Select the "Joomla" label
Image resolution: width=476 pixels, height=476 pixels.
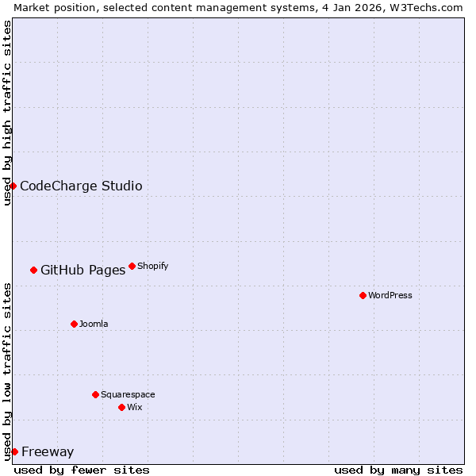tap(94, 324)
